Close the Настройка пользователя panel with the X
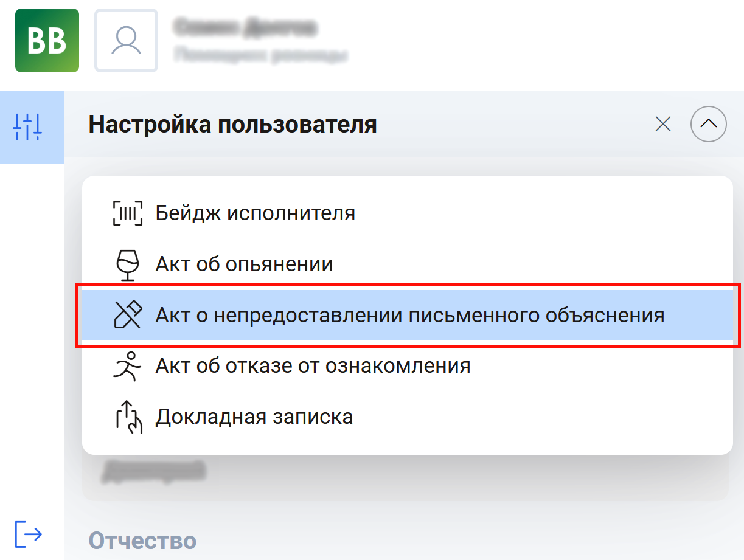The width and height of the screenshot is (744, 560). pyautogui.click(x=662, y=125)
